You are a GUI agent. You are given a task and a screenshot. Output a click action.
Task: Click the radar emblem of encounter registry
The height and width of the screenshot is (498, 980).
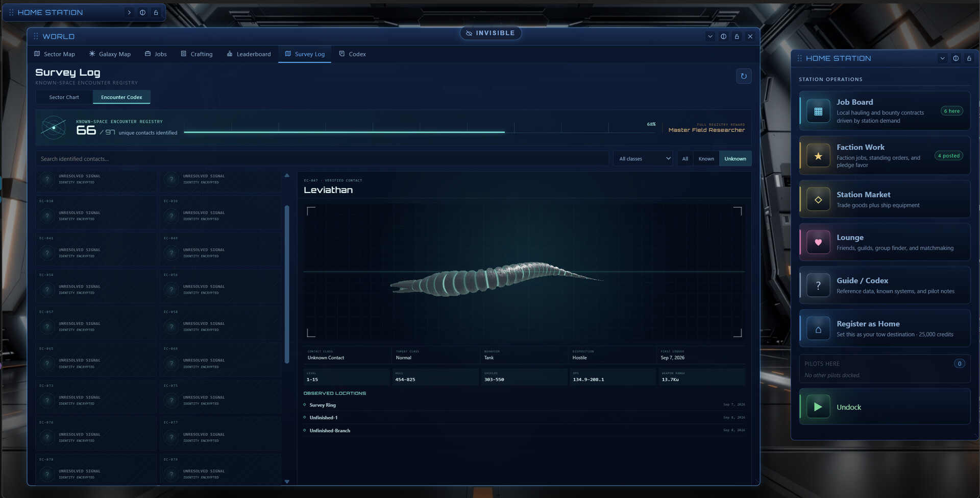tap(54, 128)
